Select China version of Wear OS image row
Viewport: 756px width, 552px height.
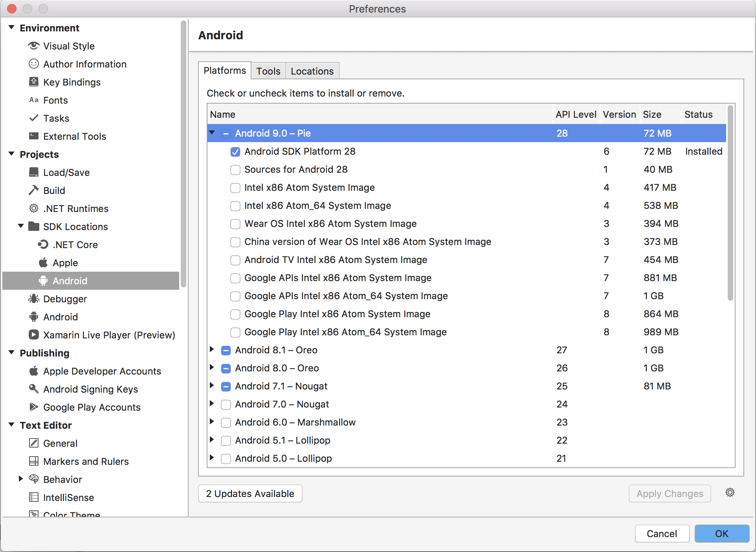[x=466, y=242]
